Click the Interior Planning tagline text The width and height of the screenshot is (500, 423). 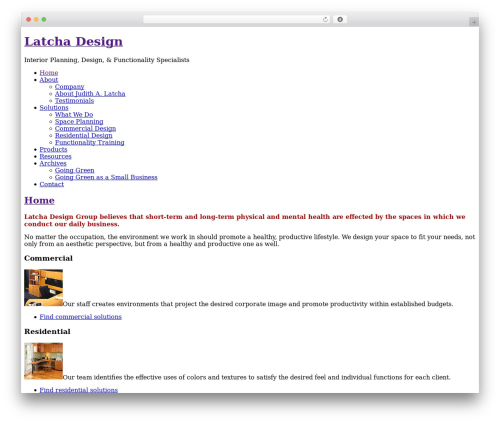pos(107,60)
